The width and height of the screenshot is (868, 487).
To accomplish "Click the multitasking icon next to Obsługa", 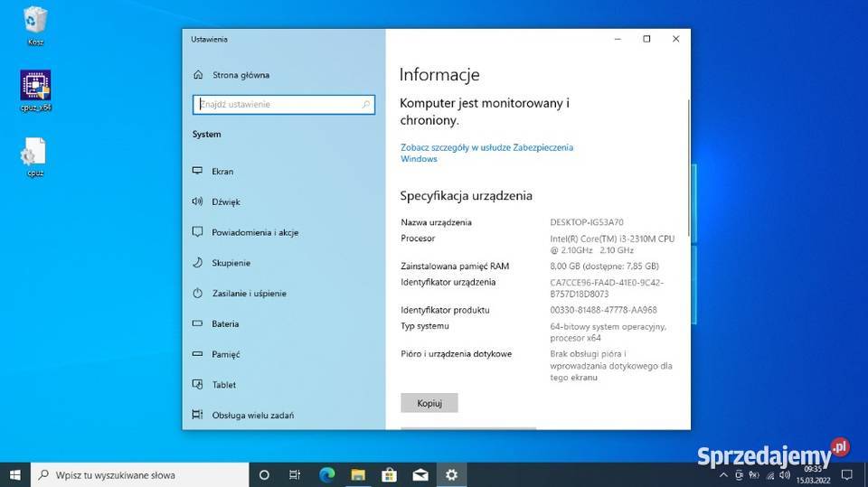I will click(197, 415).
